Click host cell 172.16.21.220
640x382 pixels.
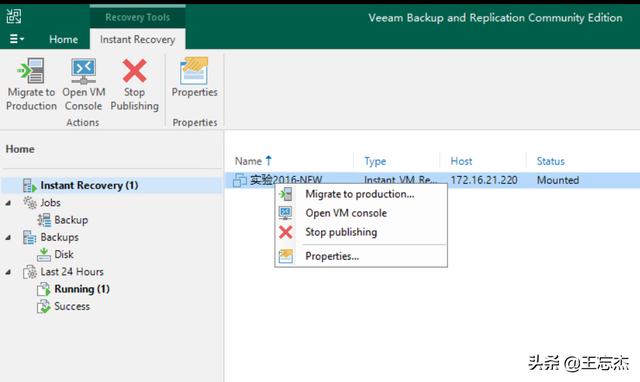484,180
